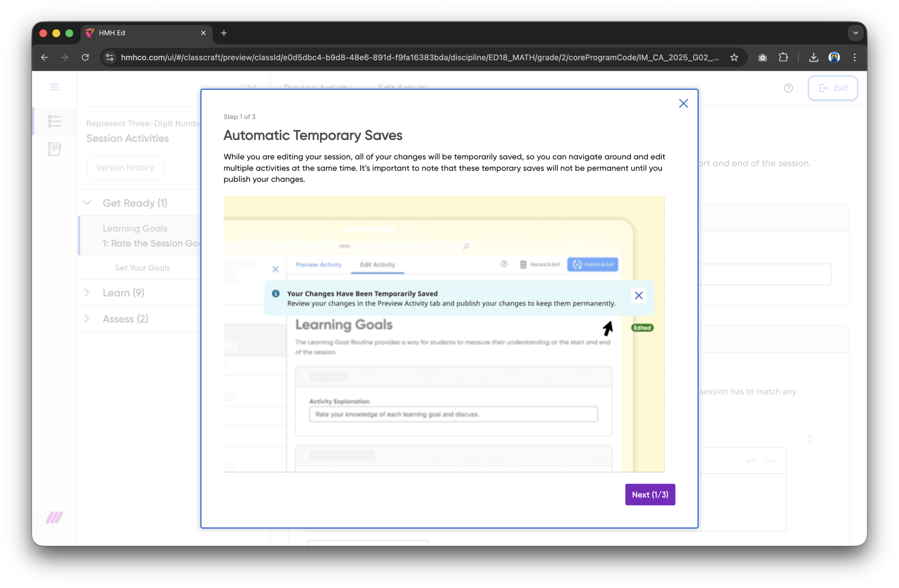Screen dimensions: 899x588
Task: Open the notes document sidebar icon
Action: [x=54, y=149]
